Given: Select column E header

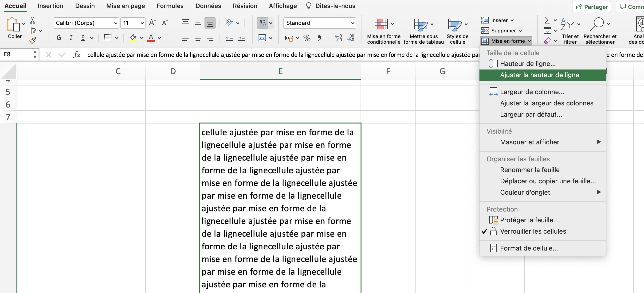Looking at the screenshot, I should tap(280, 71).
